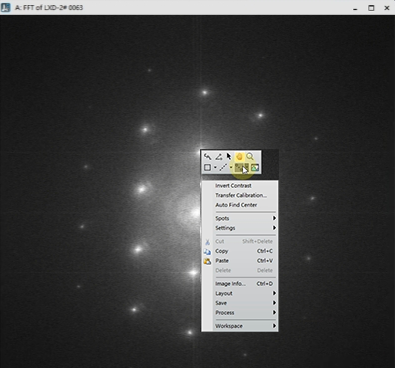Screen dimensions: 395x368
Task: Click the undo arrow in the mini toolbar
Action: [207, 156]
